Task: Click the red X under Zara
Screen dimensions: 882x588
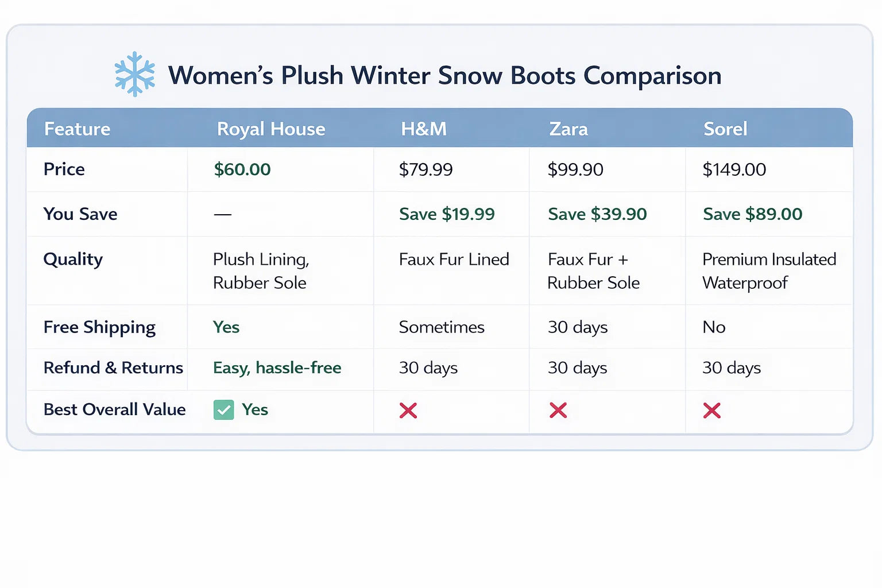Action: coord(558,411)
